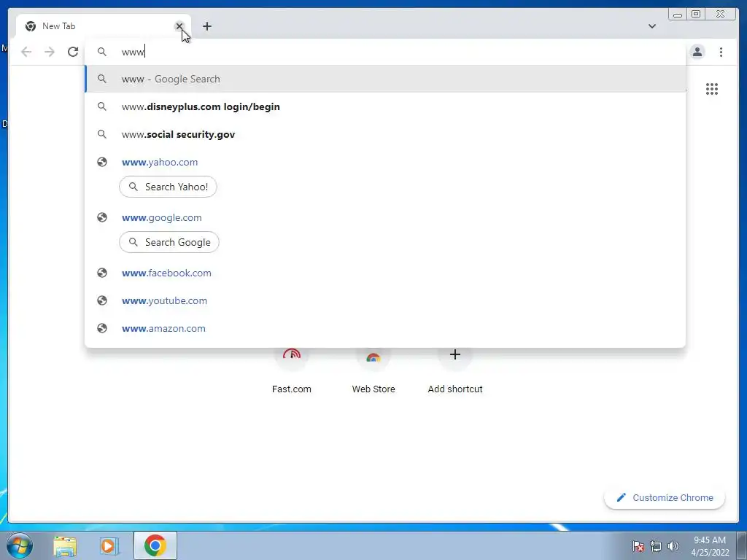This screenshot has height=560, width=747.
Task: Open the Chrome three-dot menu
Action: click(721, 52)
